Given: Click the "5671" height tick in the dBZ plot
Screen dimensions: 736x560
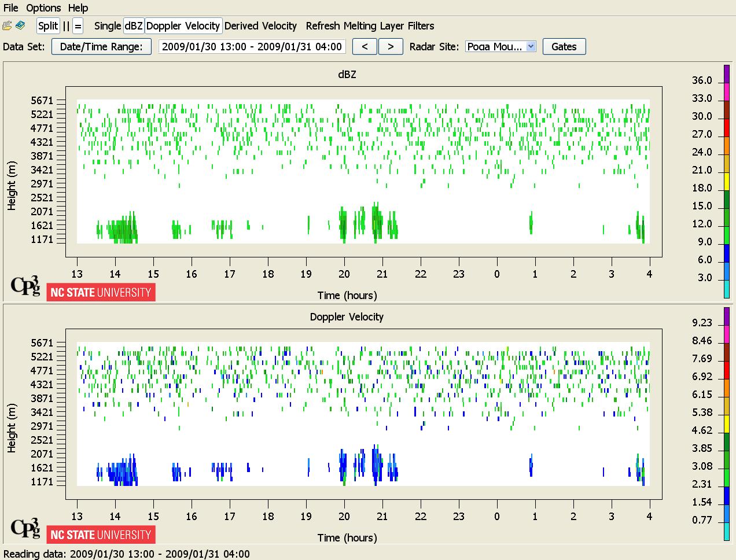Looking at the screenshot, I should pos(42,101).
